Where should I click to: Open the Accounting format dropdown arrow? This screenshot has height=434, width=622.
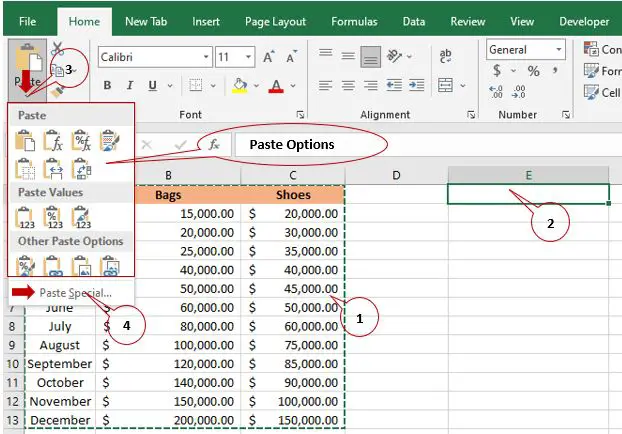pos(513,71)
